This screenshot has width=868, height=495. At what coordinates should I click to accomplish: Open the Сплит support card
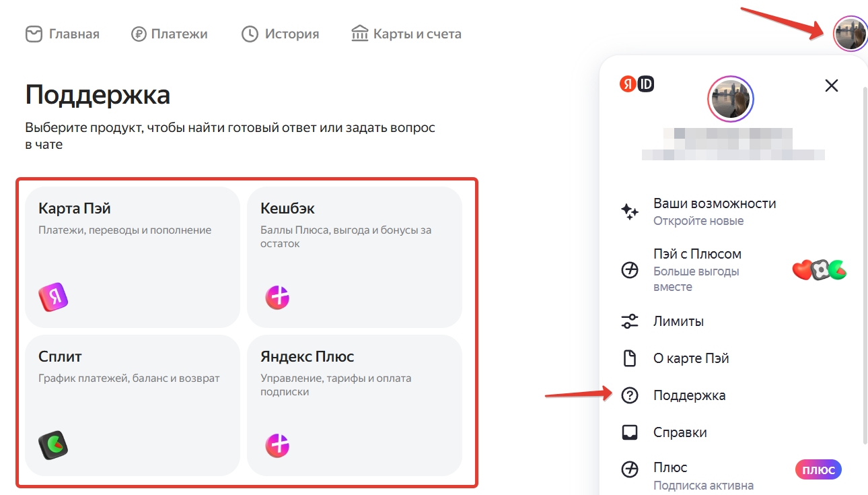[x=133, y=405]
